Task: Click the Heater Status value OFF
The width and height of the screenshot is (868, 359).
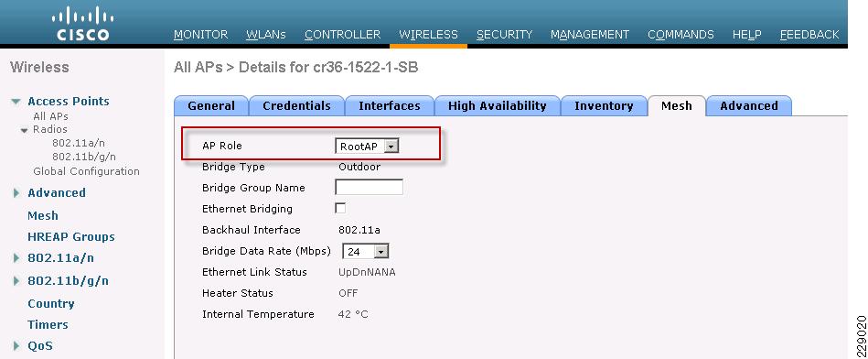Action: pyautogui.click(x=348, y=293)
